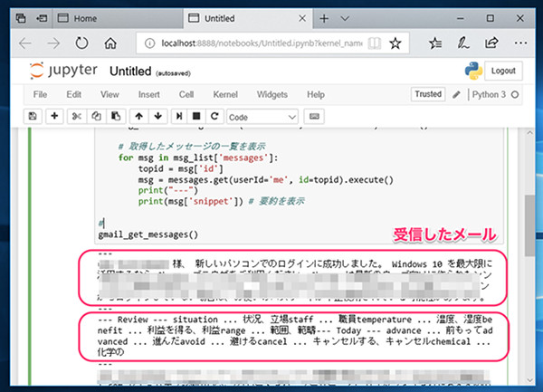Open the Kernel menu
Viewport: 543px width, 392px height.
click(x=225, y=94)
